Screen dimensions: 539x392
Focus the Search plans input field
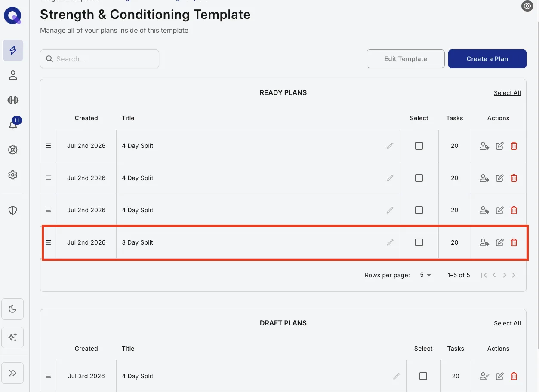(99, 59)
